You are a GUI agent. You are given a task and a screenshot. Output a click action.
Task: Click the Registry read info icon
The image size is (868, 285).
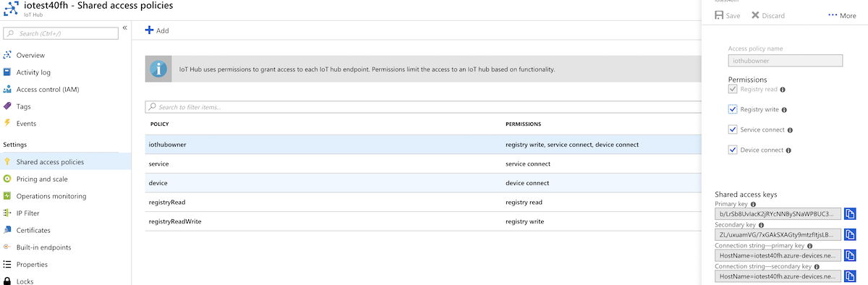[x=783, y=90]
